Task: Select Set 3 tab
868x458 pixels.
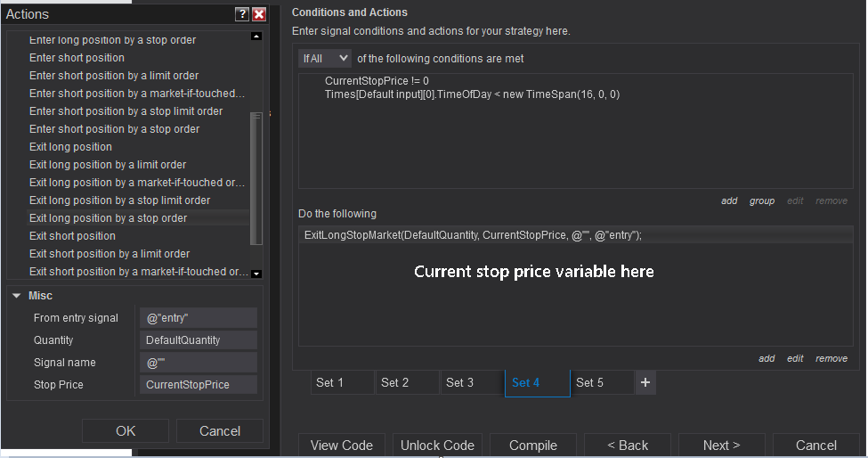Action: 472,382
